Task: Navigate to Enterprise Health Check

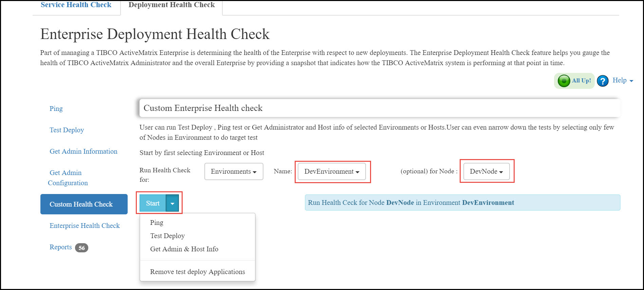Action: [x=85, y=226]
